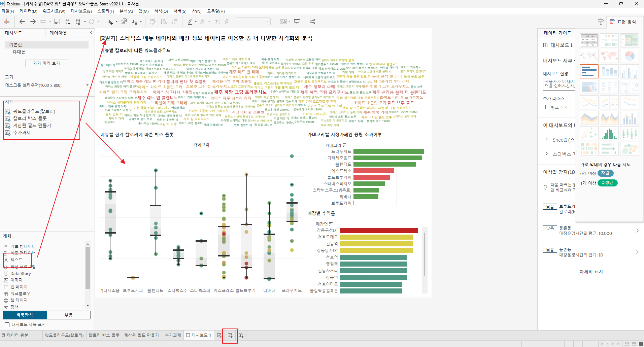Pause auto updates with the cylinder-pause icon
Screen dimensions: 644x347
[78, 22]
